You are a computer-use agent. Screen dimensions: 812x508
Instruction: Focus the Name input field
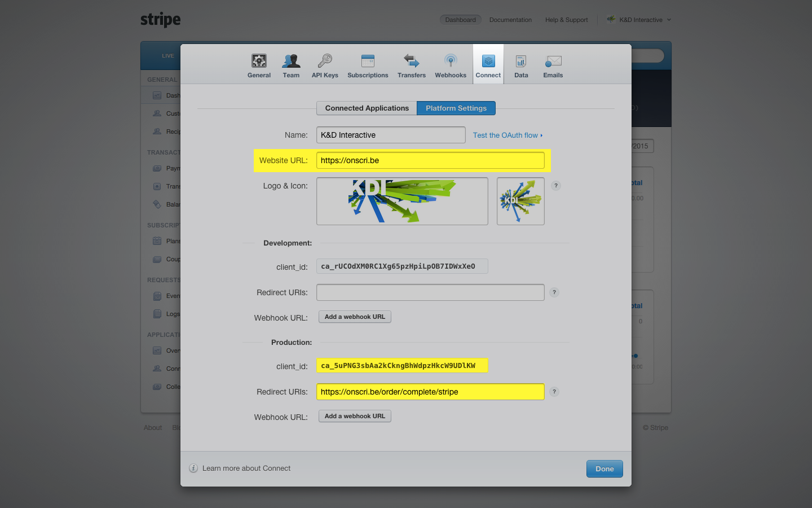[391, 135]
